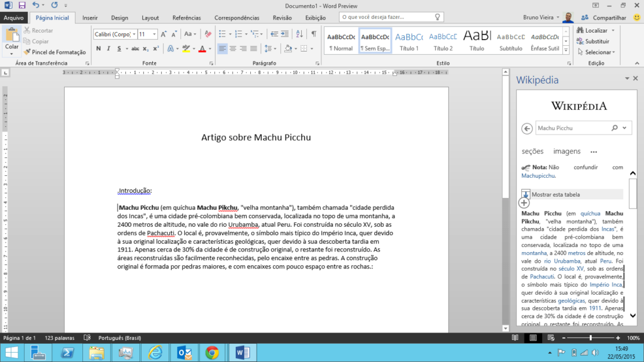Screen dimensions: 644x362
Task: Click the font color red A swatch
Action: coord(202,49)
